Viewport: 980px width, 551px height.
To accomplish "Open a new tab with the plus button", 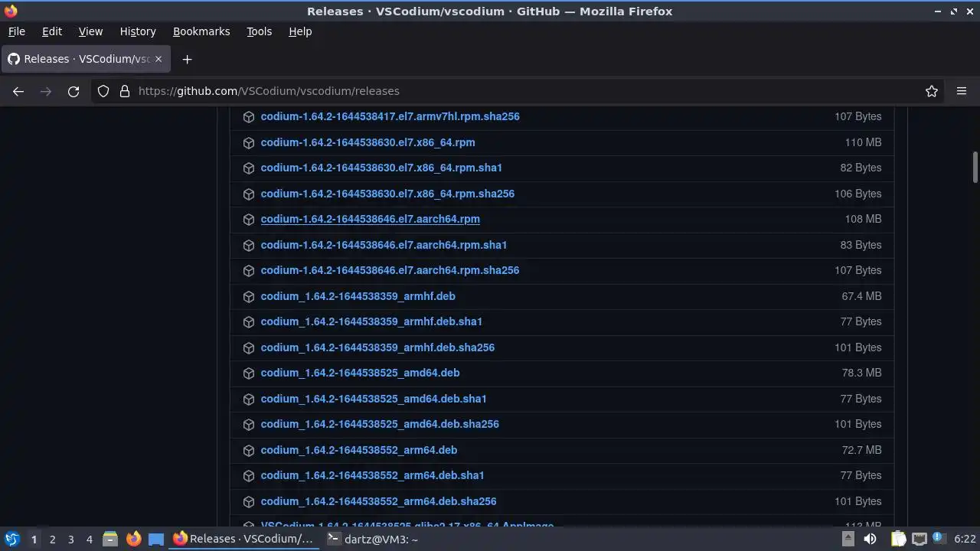I will coord(187,59).
